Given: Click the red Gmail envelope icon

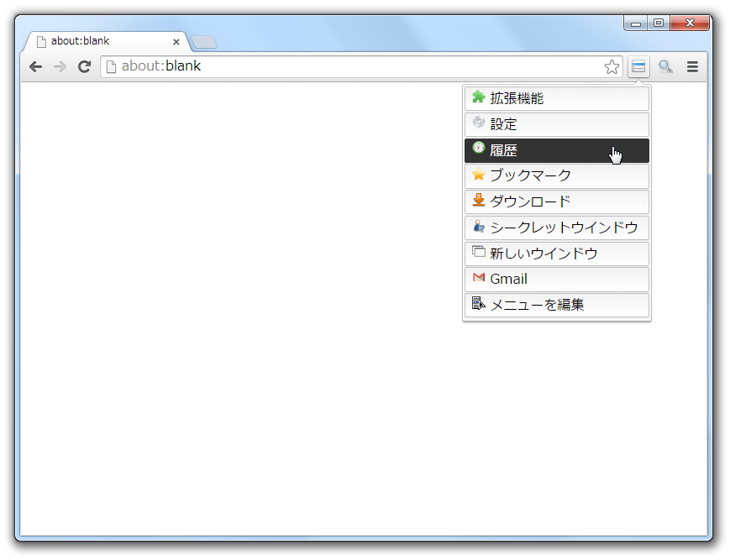Looking at the screenshot, I should click(x=479, y=277).
